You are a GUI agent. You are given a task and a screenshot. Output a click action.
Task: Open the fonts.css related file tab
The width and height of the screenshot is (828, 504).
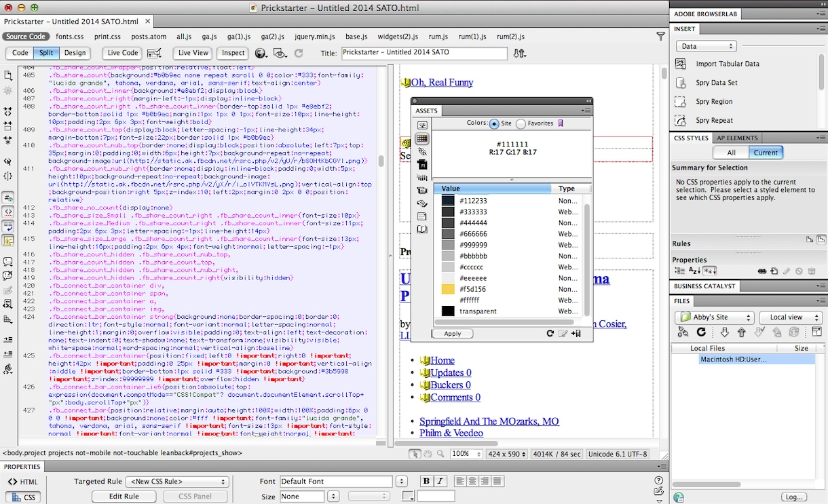(70, 37)
